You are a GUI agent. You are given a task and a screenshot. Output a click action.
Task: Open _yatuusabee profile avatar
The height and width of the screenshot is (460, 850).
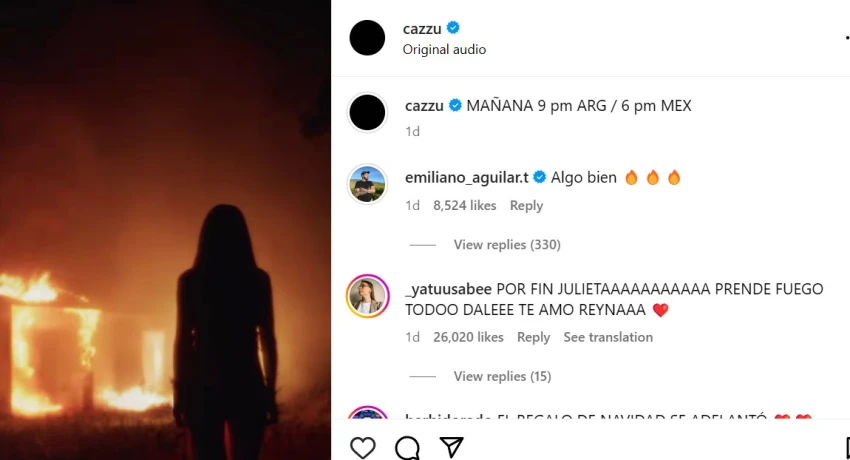pyautogui.click(x=368, y=296)
